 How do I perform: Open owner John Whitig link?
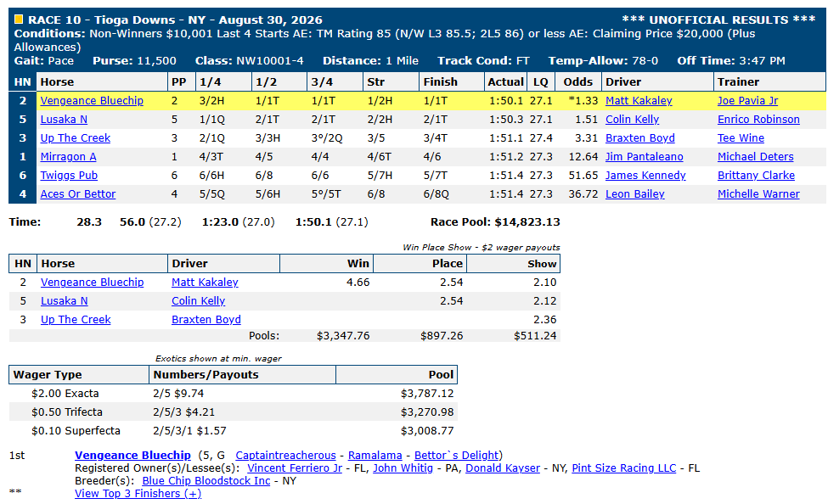pyautogui.click(x=403, y=468)
